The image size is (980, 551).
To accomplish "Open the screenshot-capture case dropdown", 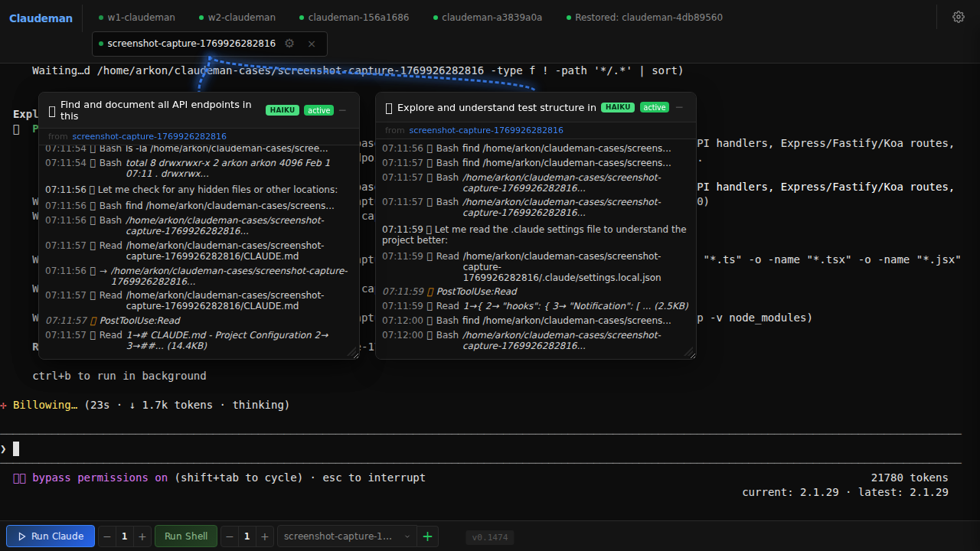I will pyautogui.click(x=347, y=536).
